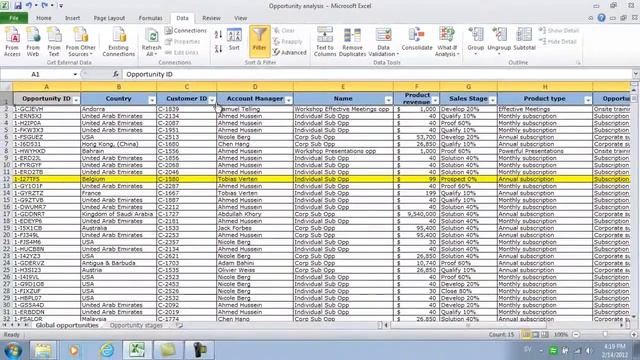
Task: Open the Product type filter dropdown
Action: [588, 100]
